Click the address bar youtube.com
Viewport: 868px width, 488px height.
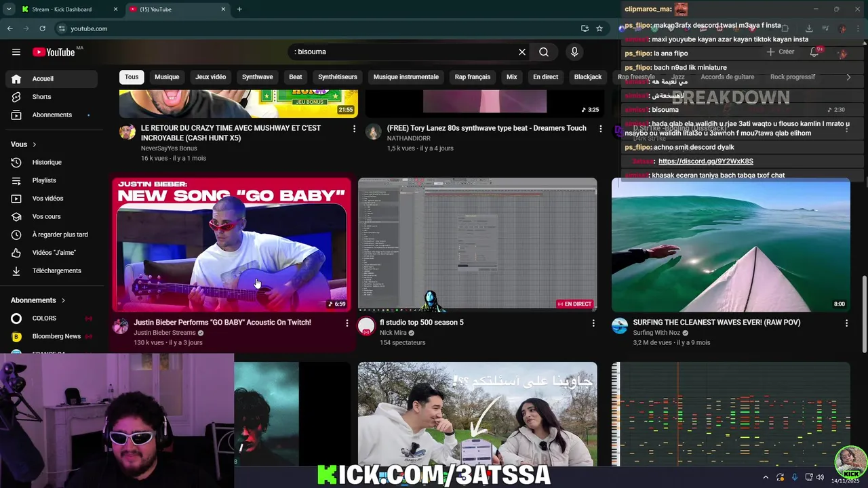[89, 28]
